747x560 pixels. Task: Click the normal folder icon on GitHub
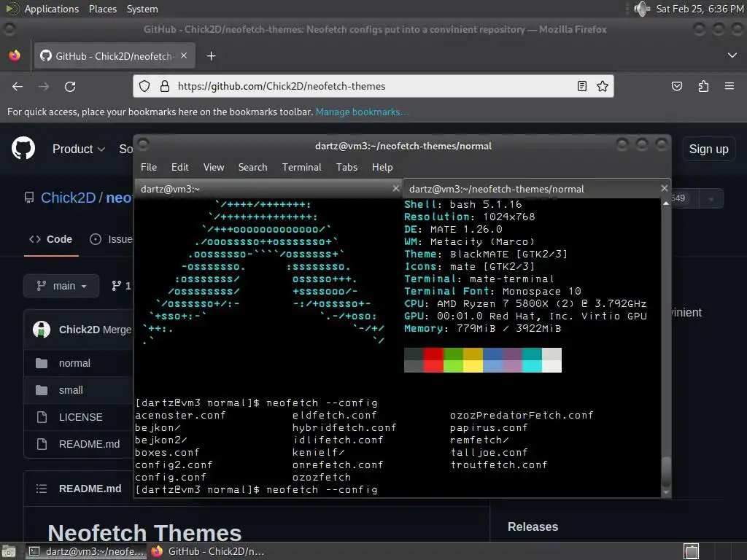coord(42,363)
